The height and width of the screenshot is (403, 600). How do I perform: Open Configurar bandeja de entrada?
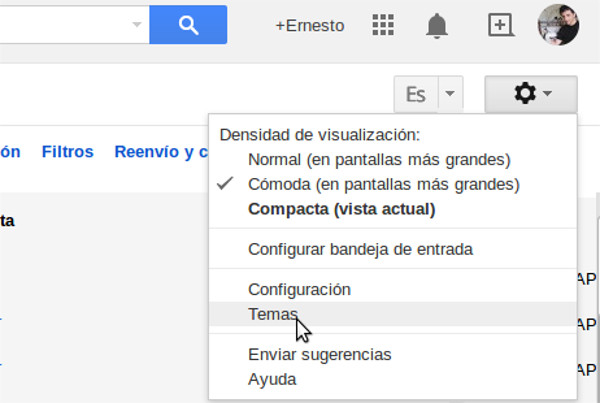click(393, 249)
